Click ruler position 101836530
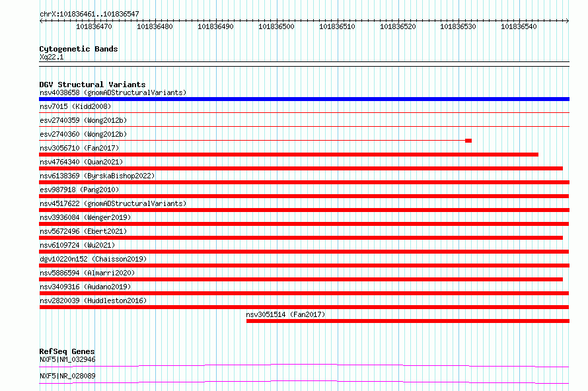The image size is (588, 391). coord(459,26)
